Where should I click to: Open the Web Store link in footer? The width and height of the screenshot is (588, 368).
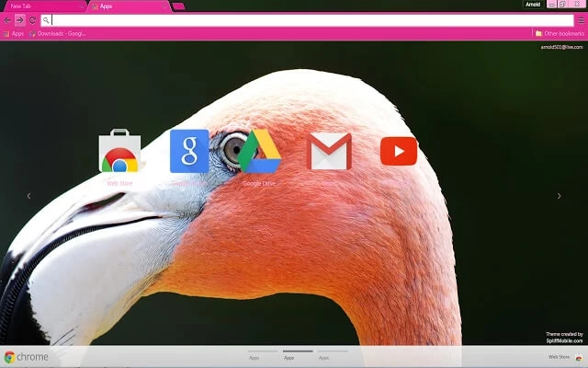(559, 357)
